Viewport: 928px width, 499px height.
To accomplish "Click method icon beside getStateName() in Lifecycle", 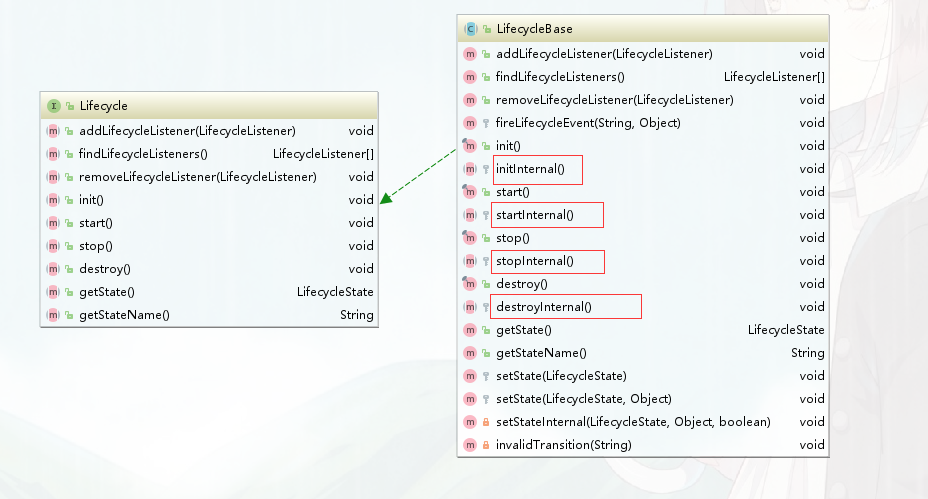I will (53, 315).
